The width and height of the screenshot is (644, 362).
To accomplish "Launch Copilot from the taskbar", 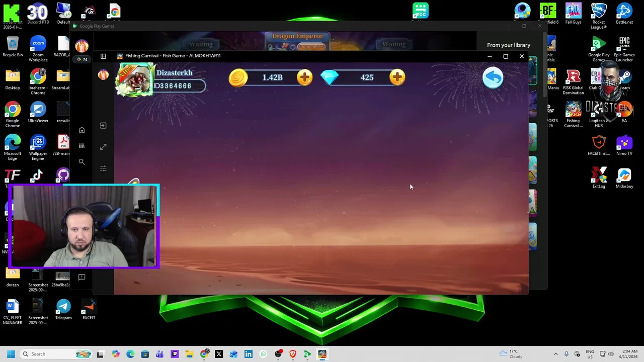I will (x=116, y=354).
